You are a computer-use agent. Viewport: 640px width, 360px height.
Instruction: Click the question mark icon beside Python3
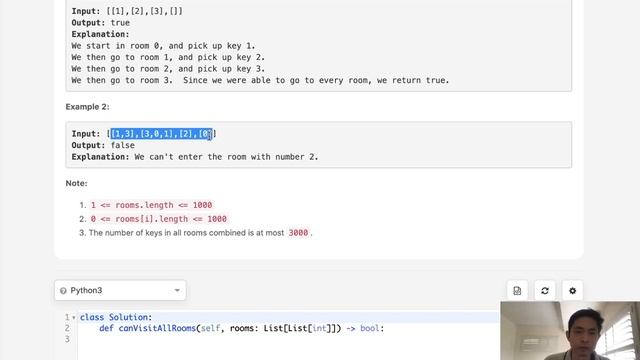pos(63,291)
